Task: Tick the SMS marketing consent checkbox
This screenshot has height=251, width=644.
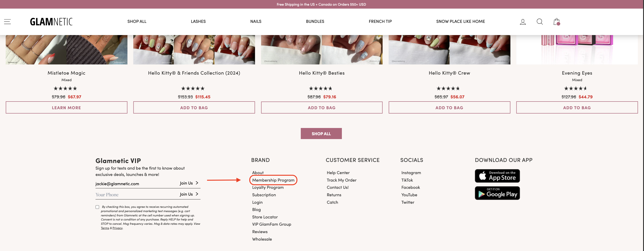Action: [x=97, y=207]
